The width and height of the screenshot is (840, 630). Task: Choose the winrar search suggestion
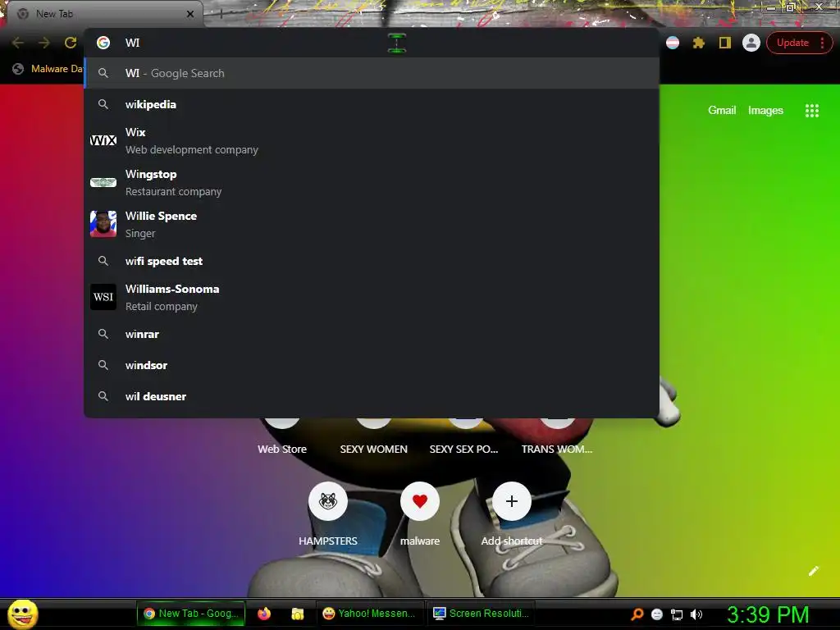pos(372,334)
